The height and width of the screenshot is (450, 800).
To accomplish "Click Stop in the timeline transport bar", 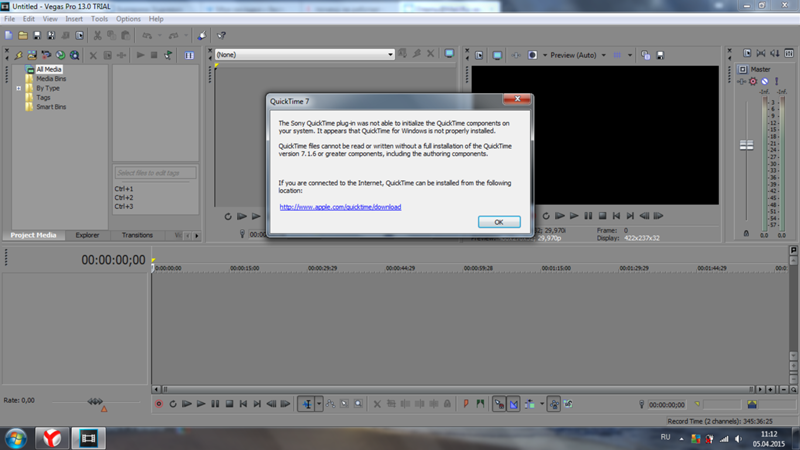I will click(x=230, y=404).
